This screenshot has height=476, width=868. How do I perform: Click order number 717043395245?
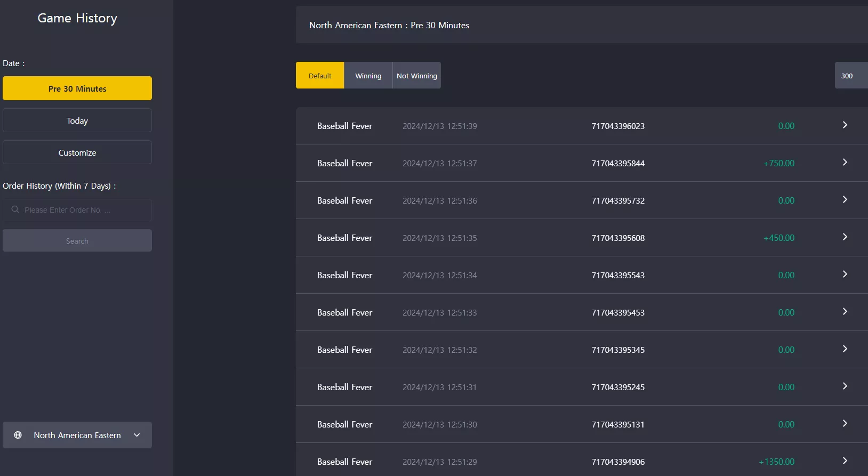[x=618, y=387]
